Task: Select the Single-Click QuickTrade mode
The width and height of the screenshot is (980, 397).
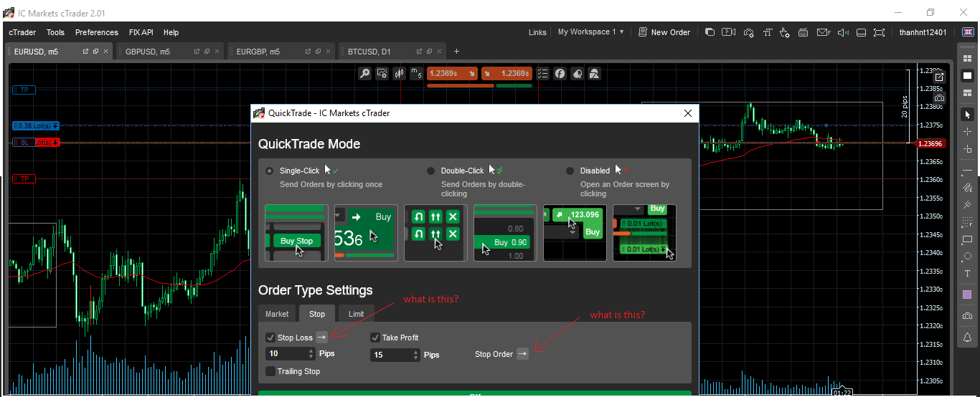Action: 270,171
